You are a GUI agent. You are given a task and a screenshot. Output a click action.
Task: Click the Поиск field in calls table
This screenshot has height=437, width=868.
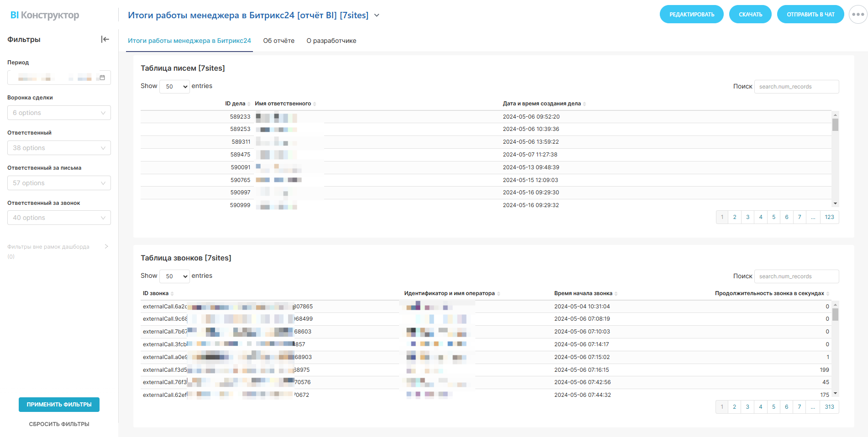[796, 276]
